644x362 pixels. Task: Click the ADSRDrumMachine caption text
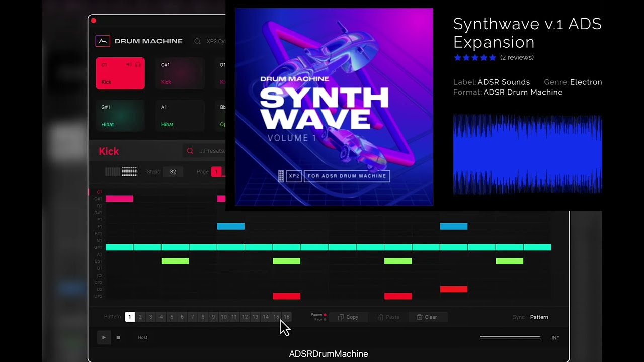(x=329, y=354)
